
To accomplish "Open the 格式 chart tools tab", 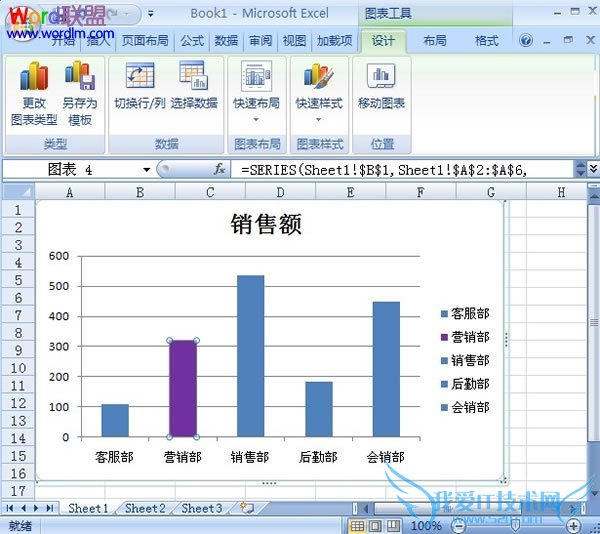I will [486, 41].
